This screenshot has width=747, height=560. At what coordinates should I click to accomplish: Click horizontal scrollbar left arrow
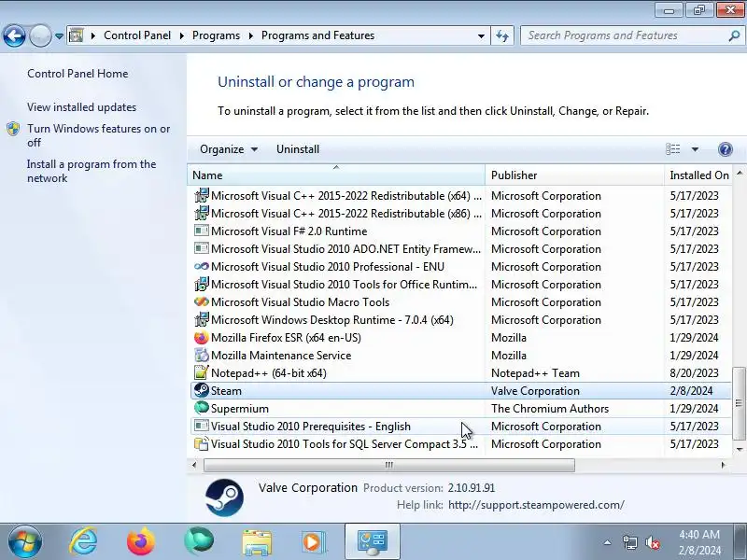click(x=194, y=465)
